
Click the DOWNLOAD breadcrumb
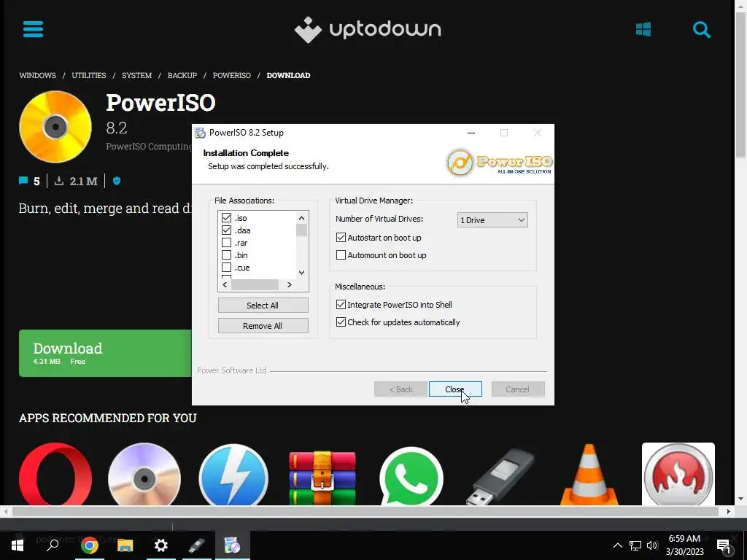[288, 75]
